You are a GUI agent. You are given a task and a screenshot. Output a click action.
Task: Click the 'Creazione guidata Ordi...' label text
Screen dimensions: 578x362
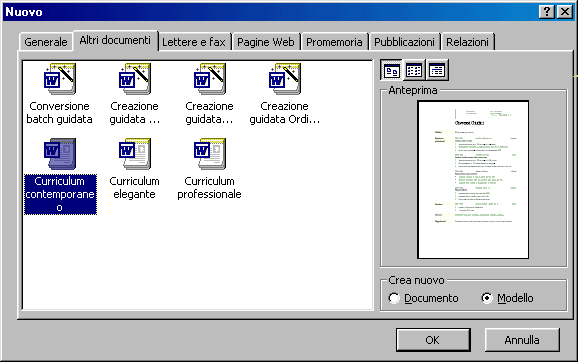[285, 112]
